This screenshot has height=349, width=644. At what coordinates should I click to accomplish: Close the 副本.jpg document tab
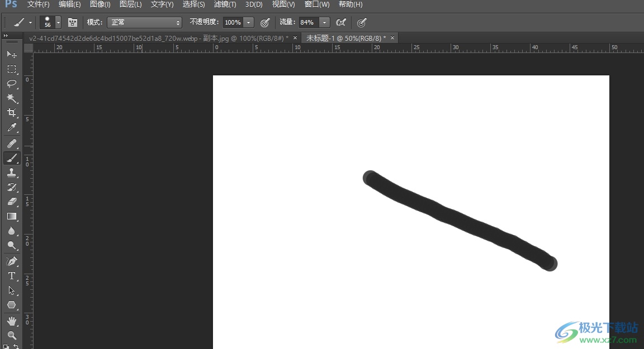(x=295, y=38)
